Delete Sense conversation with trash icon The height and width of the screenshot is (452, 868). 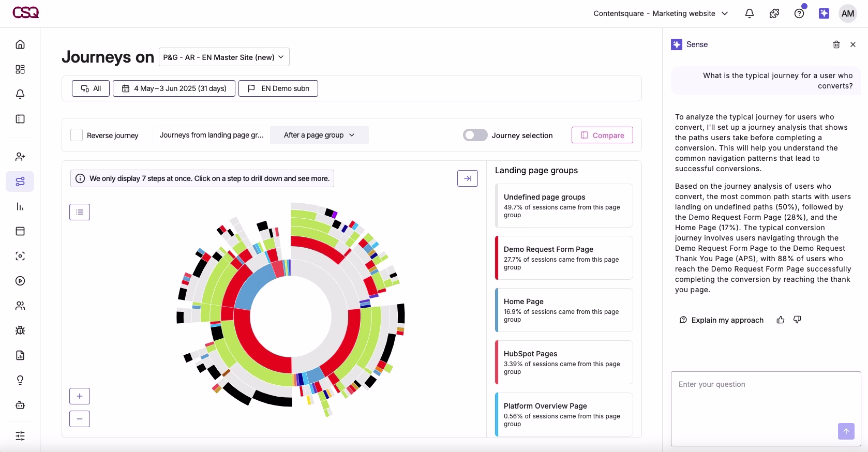[x=836, y=44]
